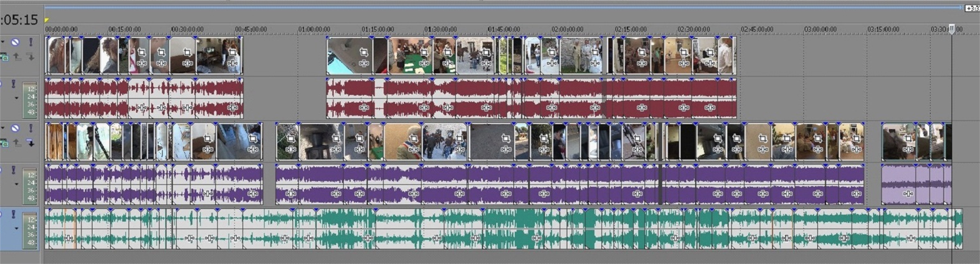Click Make Compositing Child on second video track
Viewport: 980px width, 264px height.
[x=31, y=143]
